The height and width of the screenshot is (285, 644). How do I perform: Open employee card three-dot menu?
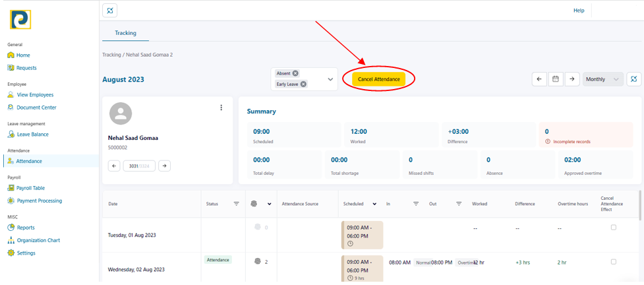[x=221, y=108]
